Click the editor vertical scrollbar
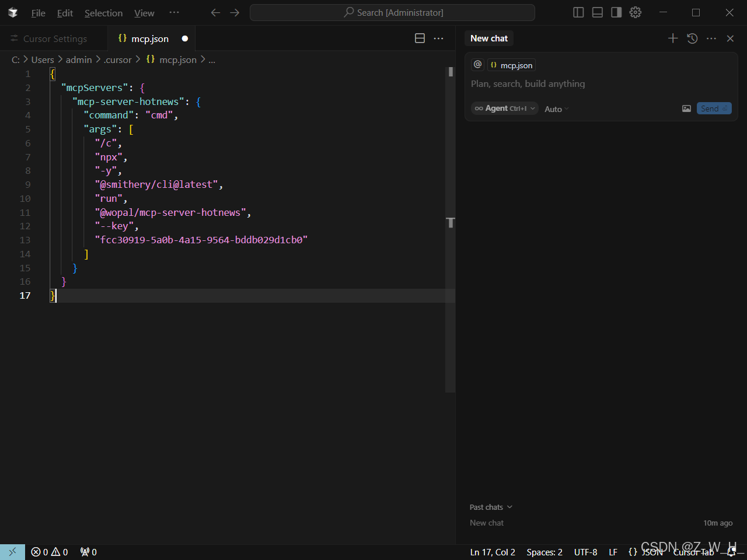The height and width of the screenshot is (560, 747). pos(451,229)
